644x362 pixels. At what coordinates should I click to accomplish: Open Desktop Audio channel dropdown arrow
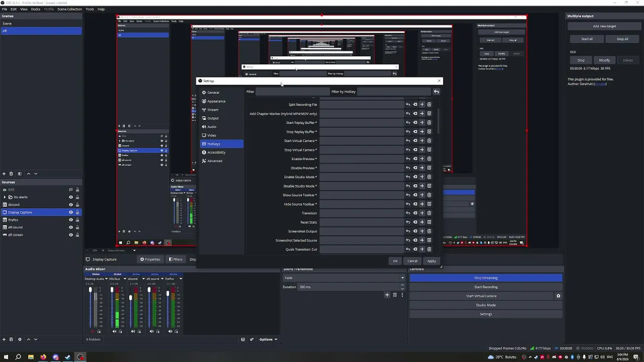coord(106,279)
